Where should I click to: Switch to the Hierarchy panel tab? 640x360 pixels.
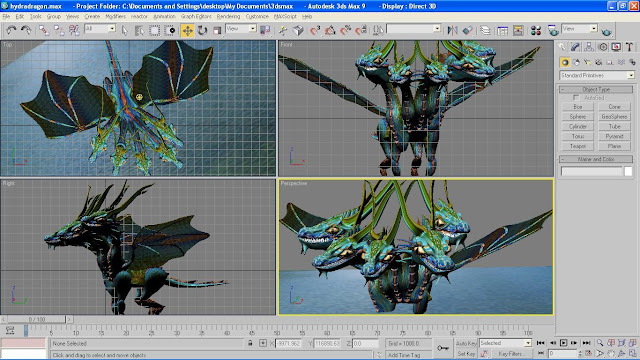(589, 47)
